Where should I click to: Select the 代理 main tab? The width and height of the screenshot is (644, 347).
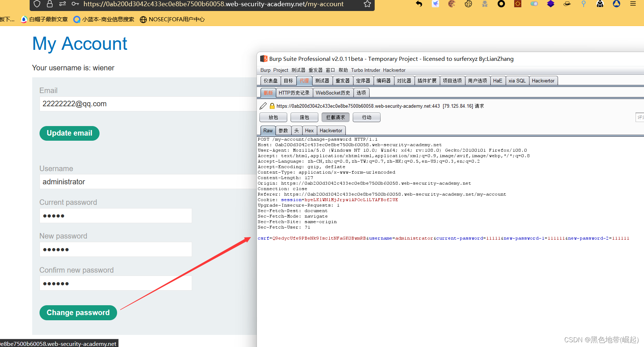point(304,81)
